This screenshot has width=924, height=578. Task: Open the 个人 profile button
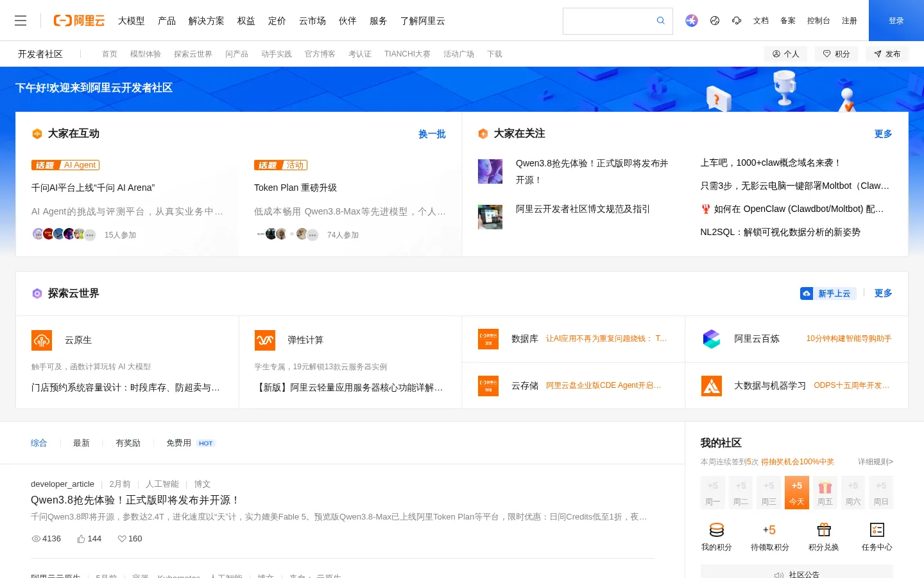pos(785,54)
